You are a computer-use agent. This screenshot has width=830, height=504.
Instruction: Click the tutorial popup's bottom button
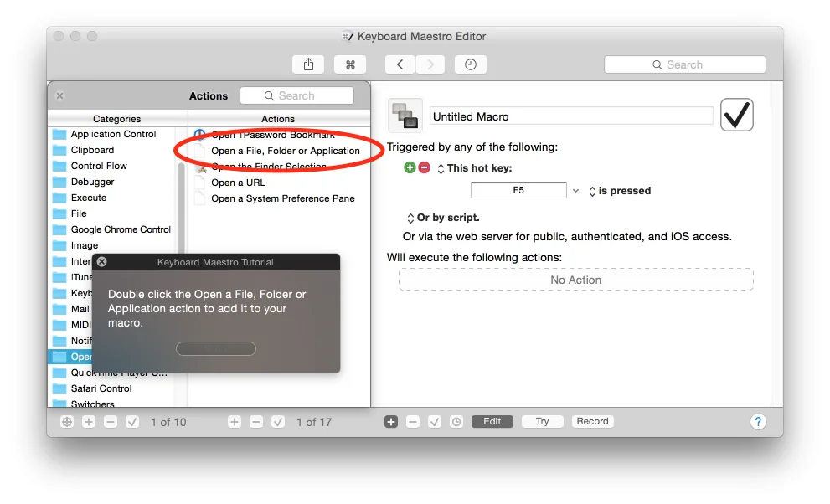click(216, 348)
